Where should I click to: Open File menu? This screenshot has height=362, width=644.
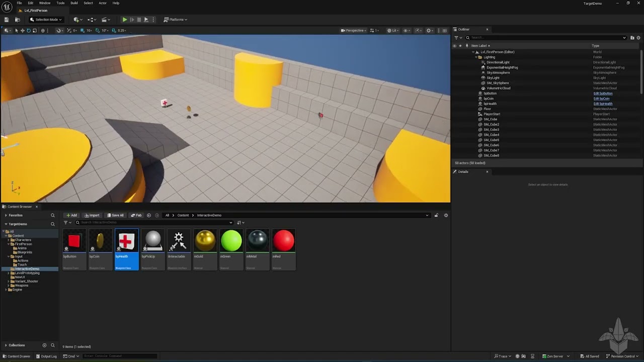(19, 3)
